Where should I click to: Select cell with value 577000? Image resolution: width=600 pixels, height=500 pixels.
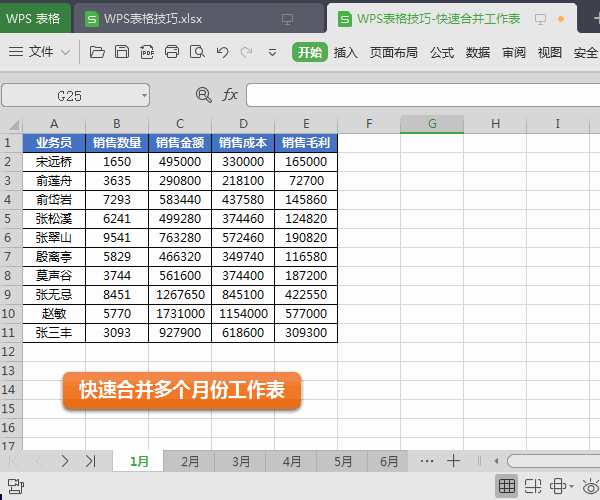(306, 314)
